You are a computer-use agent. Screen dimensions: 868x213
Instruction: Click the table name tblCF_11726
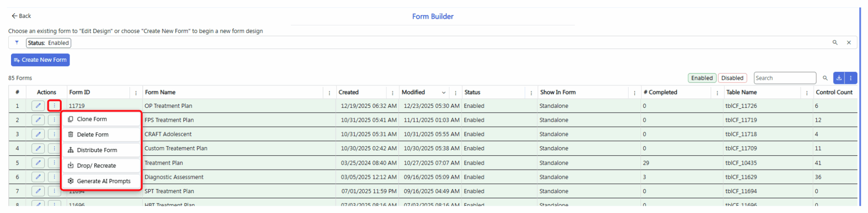pos(741,106)
